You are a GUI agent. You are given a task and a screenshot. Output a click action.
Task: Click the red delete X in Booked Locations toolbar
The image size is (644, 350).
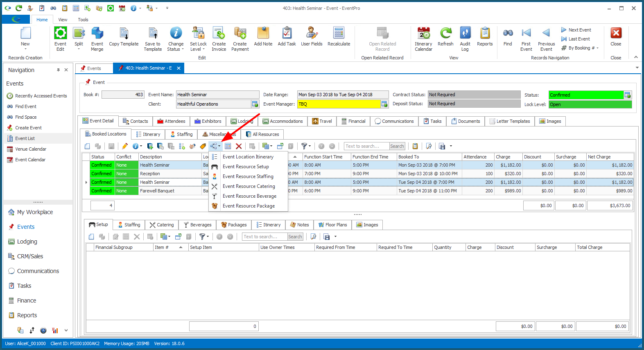pos(239,146)
